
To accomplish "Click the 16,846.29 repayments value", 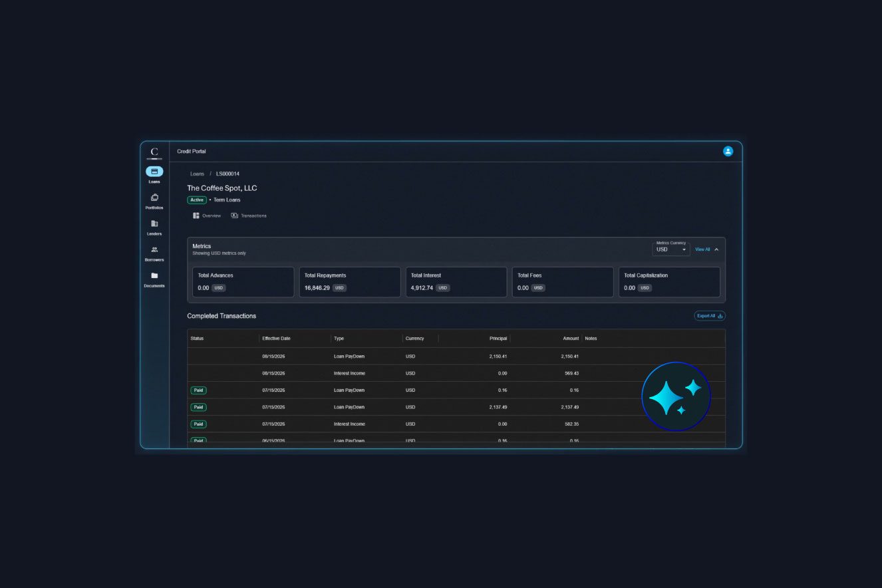I will click(x=317, y=288).
